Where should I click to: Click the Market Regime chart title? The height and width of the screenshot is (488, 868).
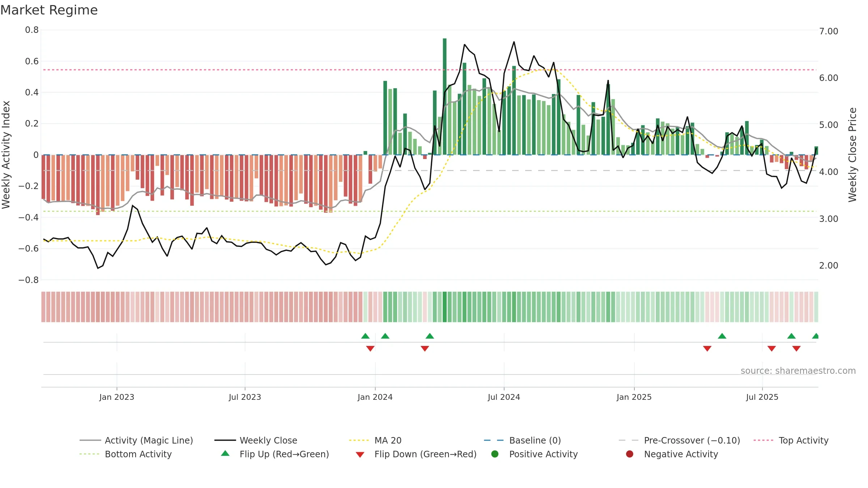(49, 10)
